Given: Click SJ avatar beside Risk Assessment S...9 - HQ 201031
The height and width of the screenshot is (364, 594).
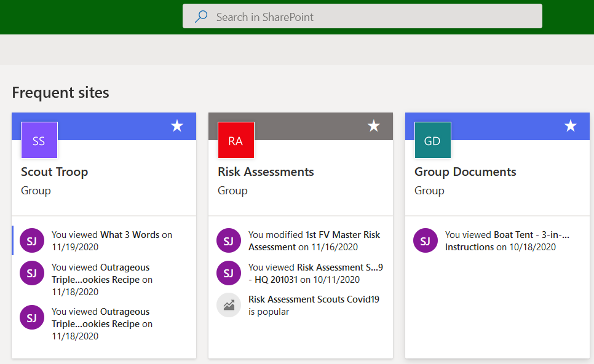Looking at the screenshot, I should click(228, 273).
